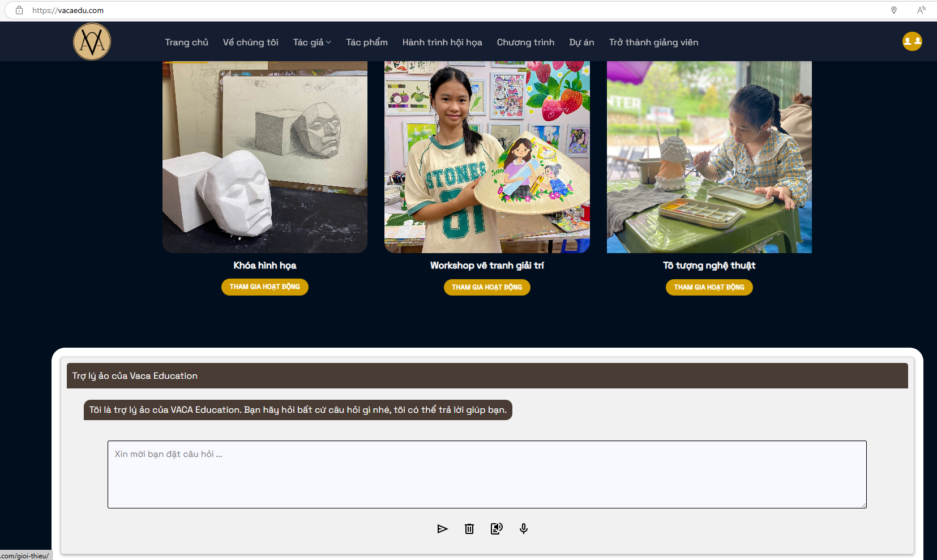
Task: View site info via the lock icon
Action: (19, 10)
